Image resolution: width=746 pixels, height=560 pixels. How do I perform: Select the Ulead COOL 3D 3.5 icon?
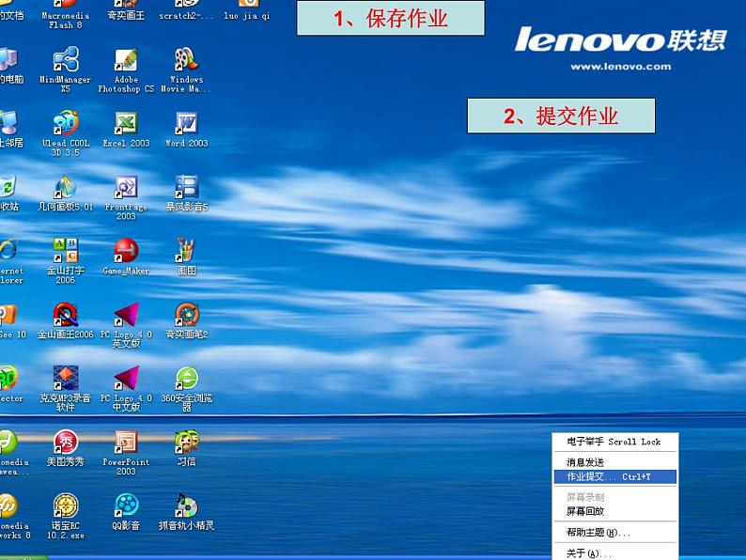pyautogui.click(x=66, y=125)
